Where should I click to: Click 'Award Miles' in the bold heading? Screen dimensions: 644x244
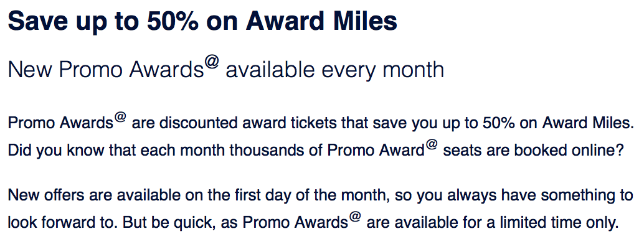pyautogui.click(x=321, y=21)
